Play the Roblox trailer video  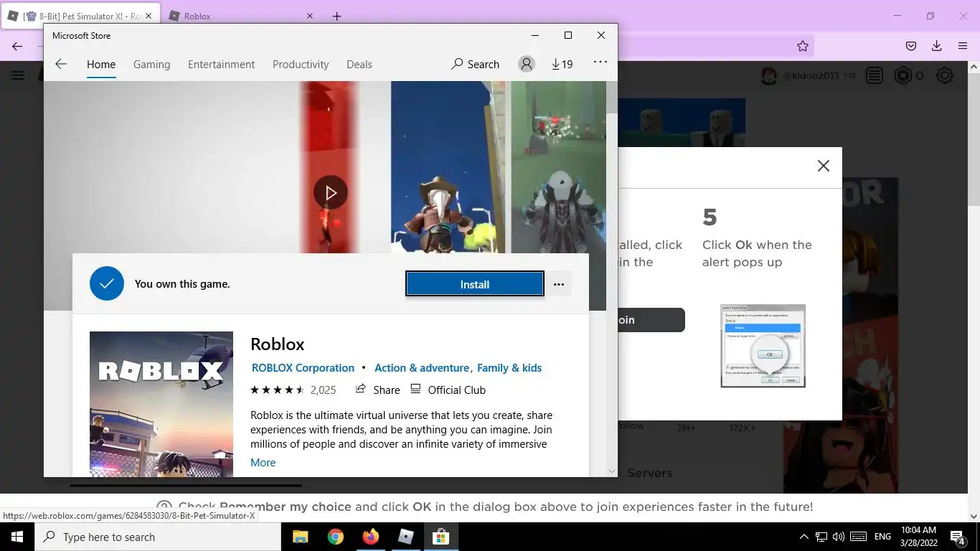coord(330,192)
